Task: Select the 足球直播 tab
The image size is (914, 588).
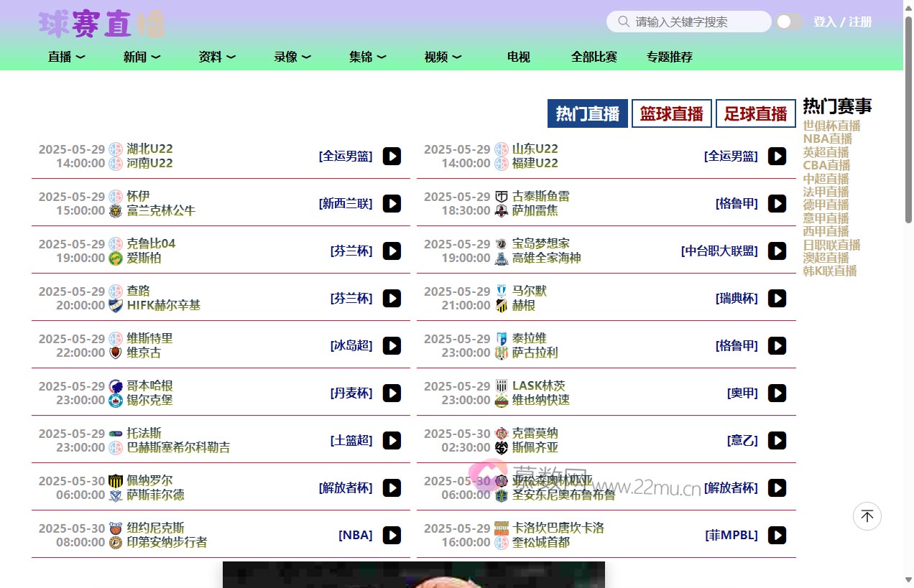Action: coord(755,113)
